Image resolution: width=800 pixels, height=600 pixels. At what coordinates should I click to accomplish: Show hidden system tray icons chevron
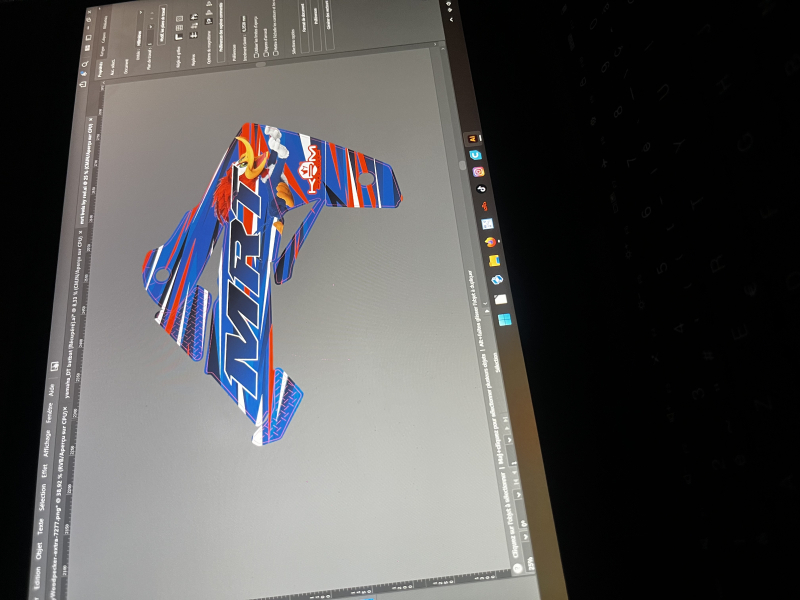click(x=451, y=19)
